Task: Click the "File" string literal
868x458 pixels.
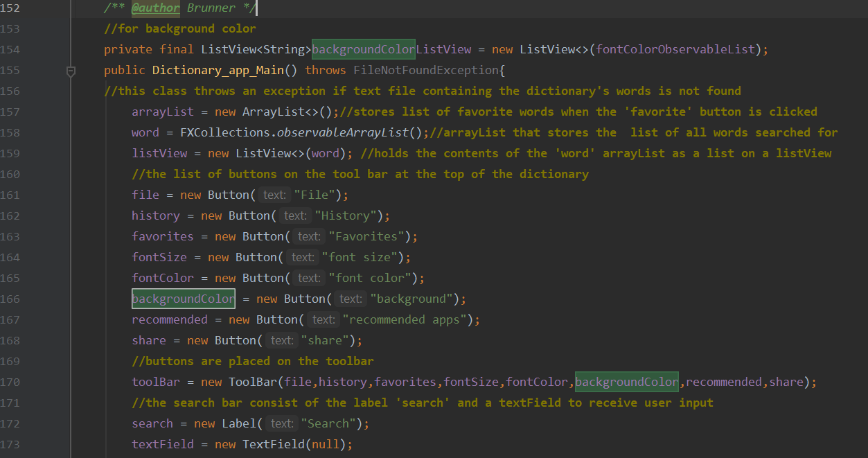Action: [315, 195]
